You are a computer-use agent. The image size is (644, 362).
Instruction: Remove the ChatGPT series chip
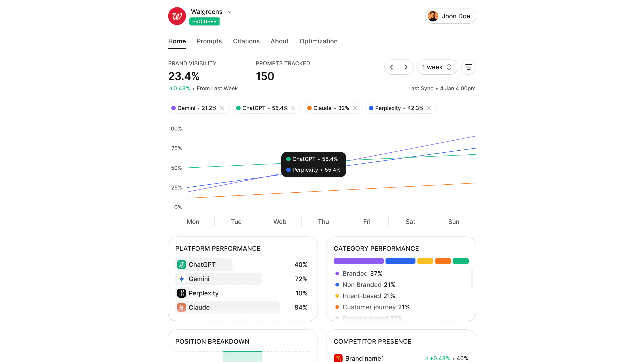pyautogui.click(x=294, y=108)
